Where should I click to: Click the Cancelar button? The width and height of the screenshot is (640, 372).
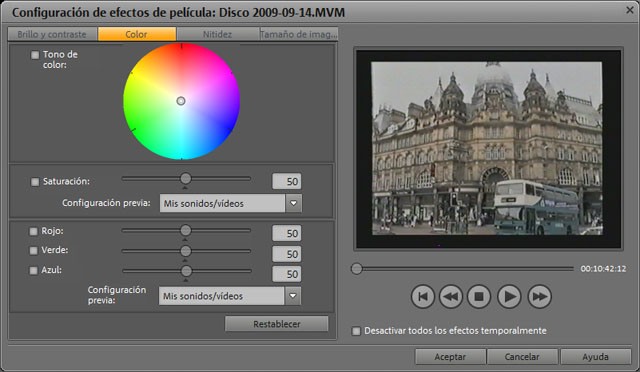522,356
